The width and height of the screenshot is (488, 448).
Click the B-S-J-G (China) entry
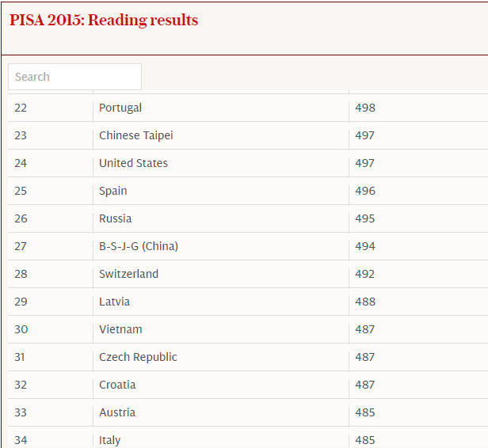[x=138, y=246]
